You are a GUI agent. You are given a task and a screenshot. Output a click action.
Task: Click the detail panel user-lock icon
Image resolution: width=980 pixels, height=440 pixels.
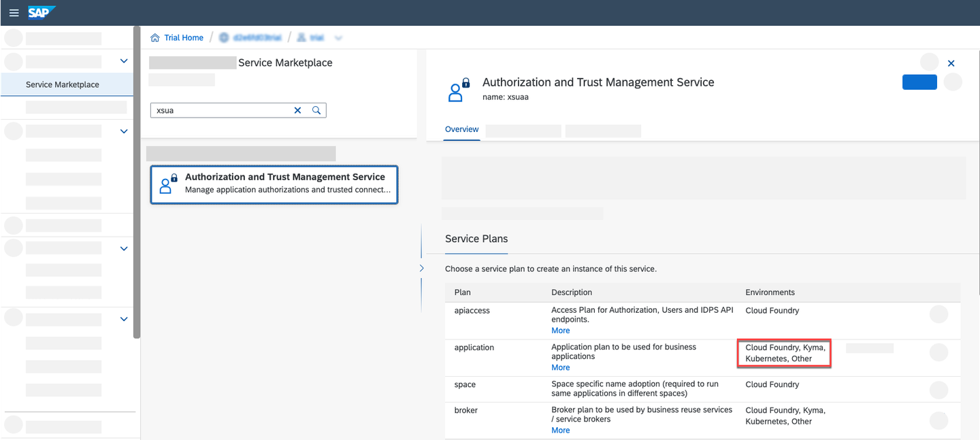[459, 90]
